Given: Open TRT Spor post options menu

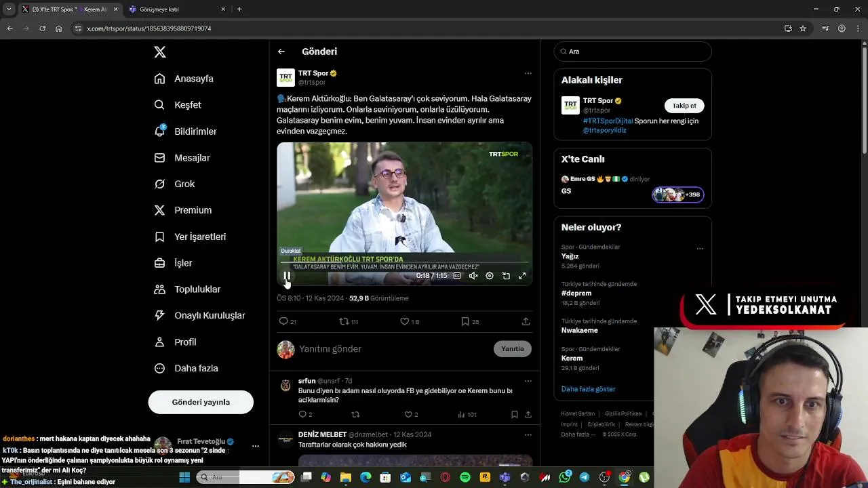Looking at the screenshot, I should point(528,73).
